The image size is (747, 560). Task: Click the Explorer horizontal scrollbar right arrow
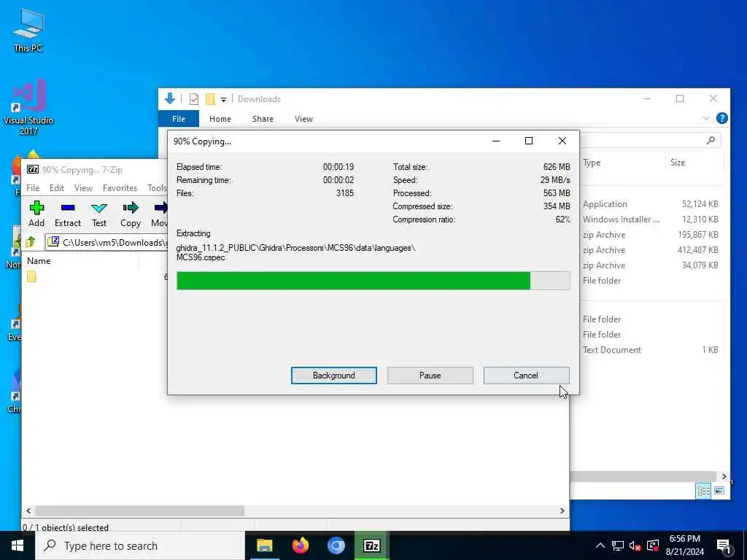(x=724, y=476)
